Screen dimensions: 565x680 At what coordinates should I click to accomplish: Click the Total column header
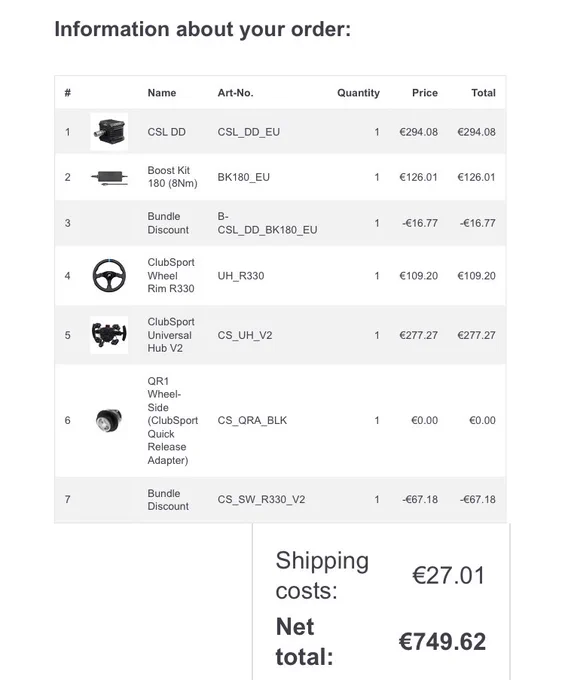click(x=483, y=93)
